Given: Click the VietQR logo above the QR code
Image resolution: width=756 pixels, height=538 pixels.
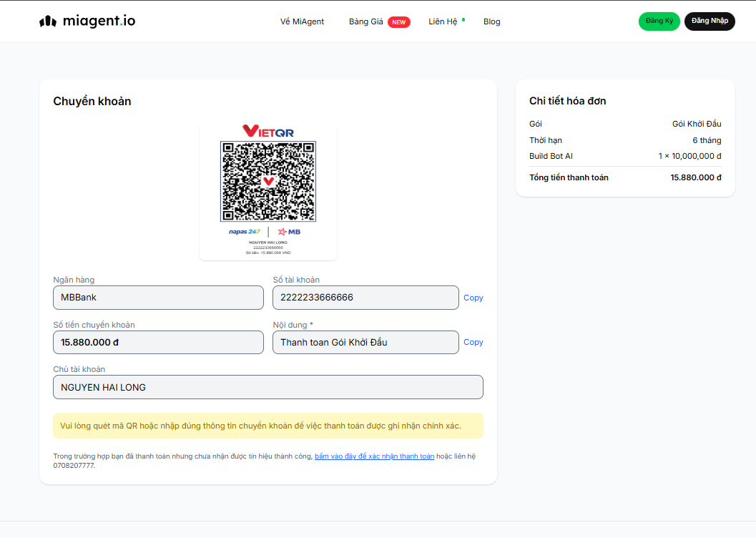Looking at the screenshot, I should click(x=268, y=131).
